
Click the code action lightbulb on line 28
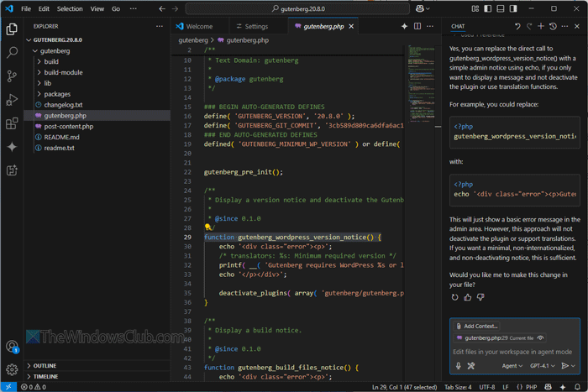207,227
